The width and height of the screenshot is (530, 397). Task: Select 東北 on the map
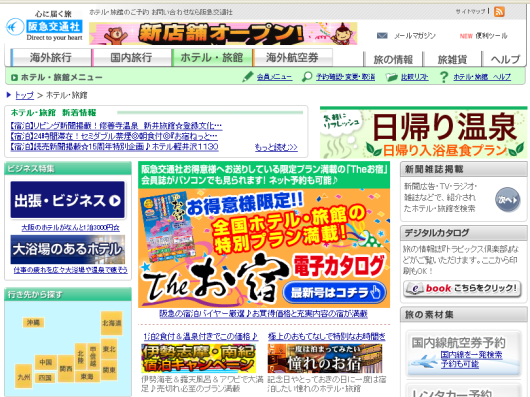[109, 349]
